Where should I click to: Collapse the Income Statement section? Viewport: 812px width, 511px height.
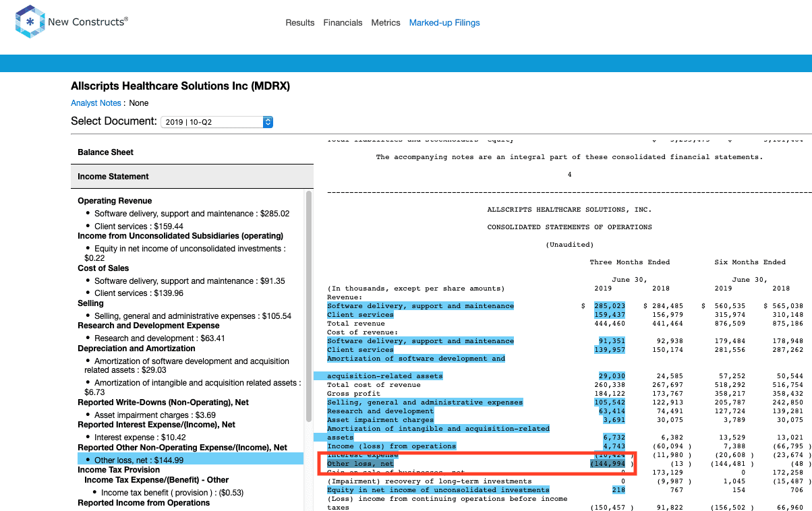[x=192, y=177]
